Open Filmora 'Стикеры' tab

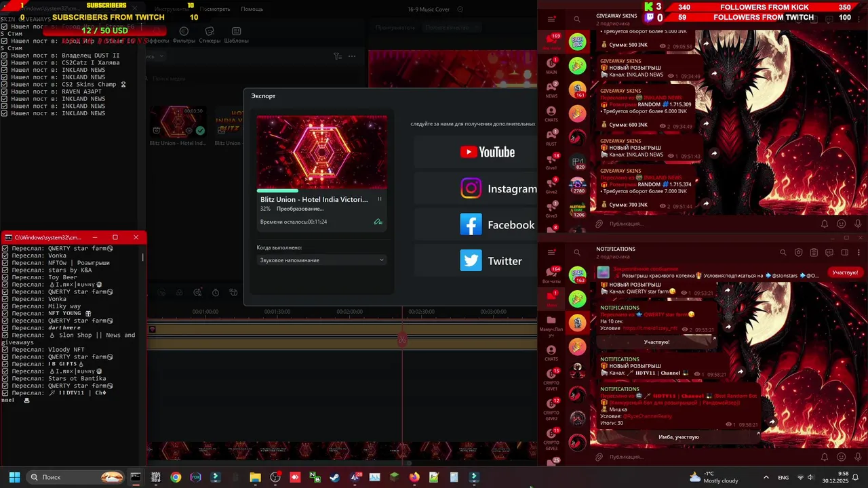pos(210,35)
